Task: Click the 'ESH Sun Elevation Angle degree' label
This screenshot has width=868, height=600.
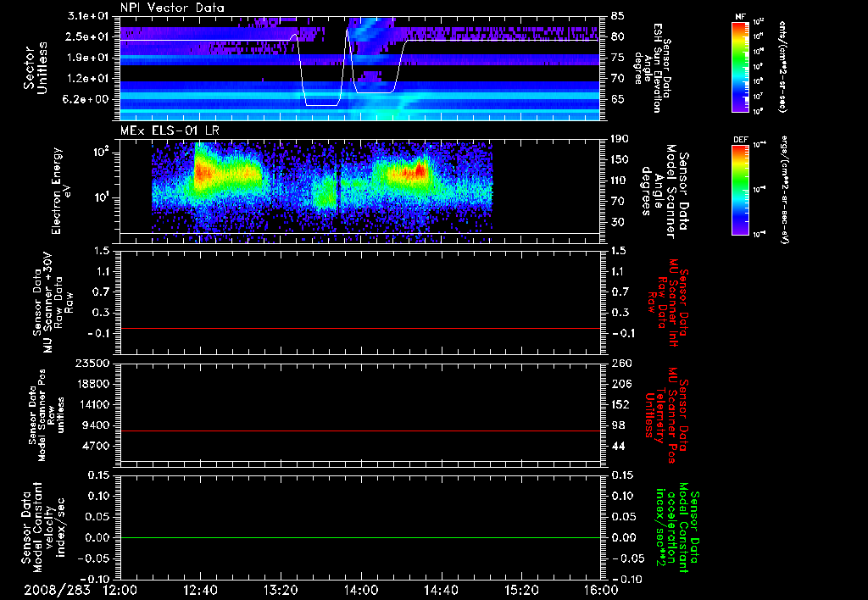Action: [x=653, y=68]
